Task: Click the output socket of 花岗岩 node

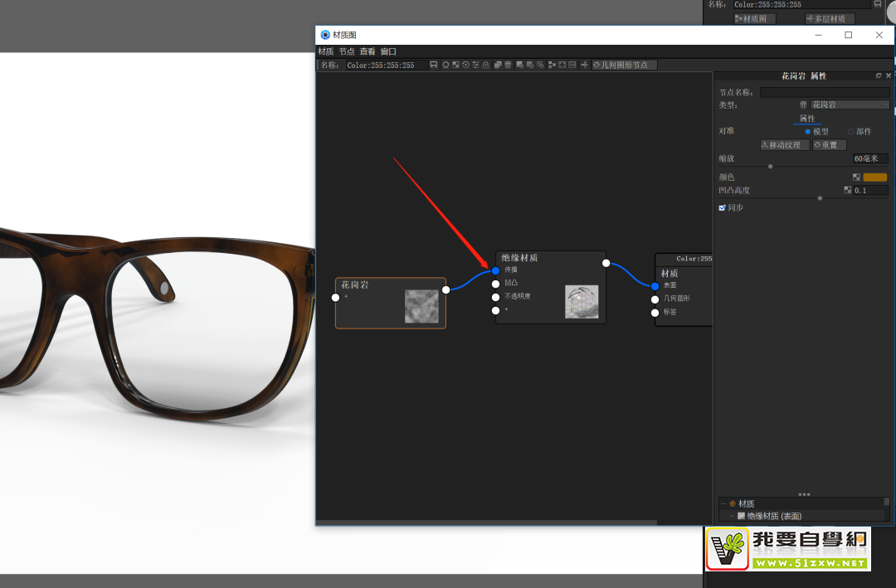Action: click(x=446, y=289)
